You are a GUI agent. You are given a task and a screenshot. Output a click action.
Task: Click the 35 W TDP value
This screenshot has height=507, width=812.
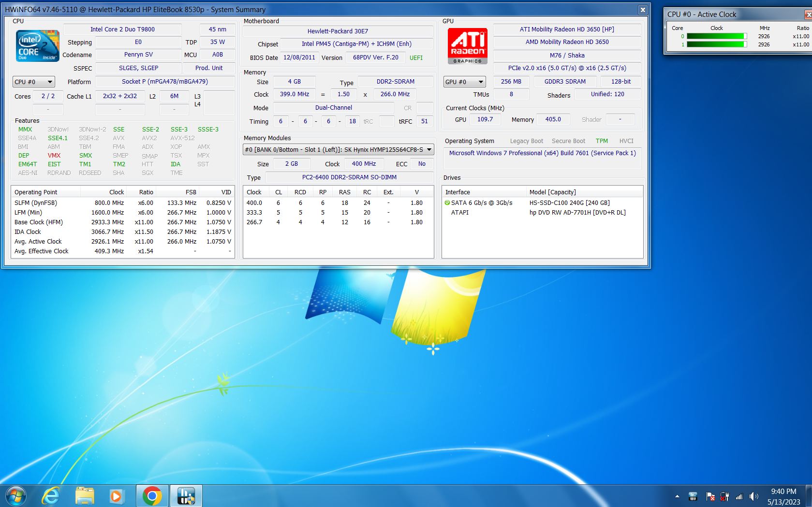(x=217, y=42)
